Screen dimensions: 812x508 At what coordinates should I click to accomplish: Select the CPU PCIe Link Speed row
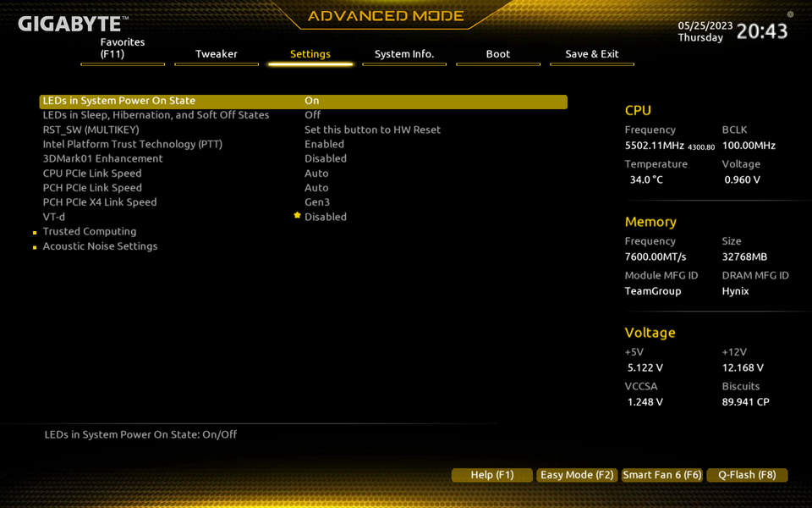point(304,173)
